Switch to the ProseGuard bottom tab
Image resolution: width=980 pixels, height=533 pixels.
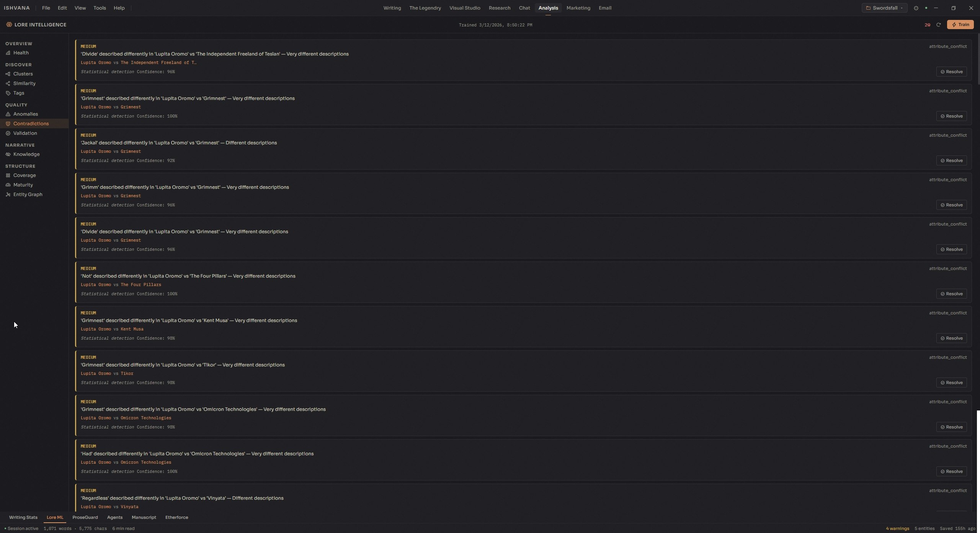tap(85, 517)
